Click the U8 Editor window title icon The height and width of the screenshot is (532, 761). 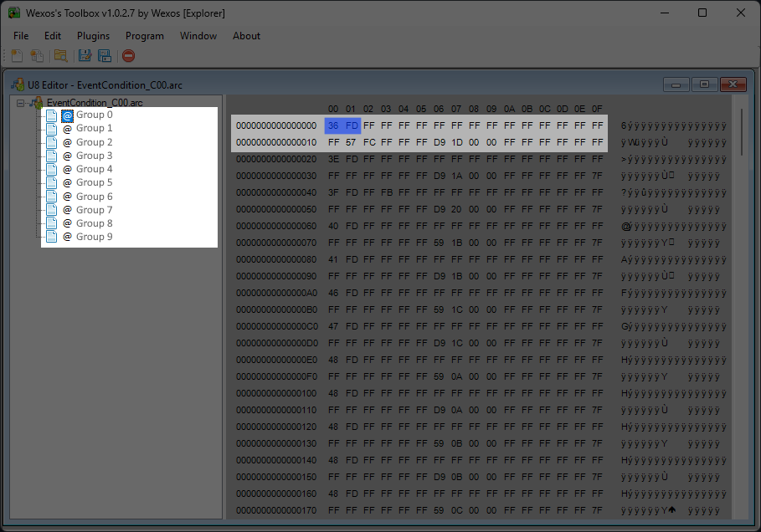17,84
